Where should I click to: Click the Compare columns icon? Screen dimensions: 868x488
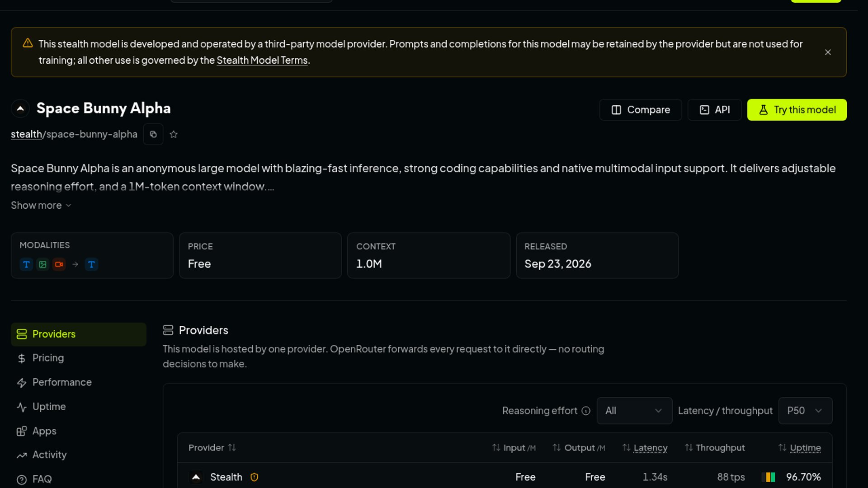[616, 110]
